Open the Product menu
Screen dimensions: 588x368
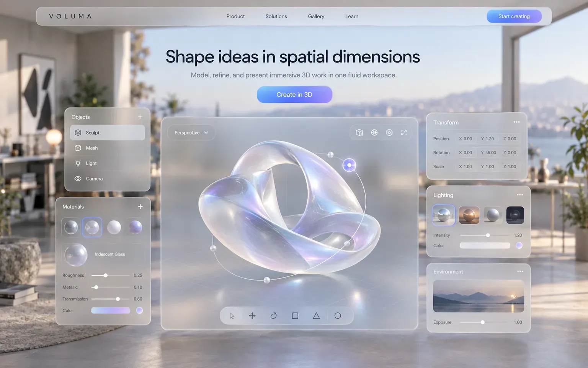tap(235, 16)
